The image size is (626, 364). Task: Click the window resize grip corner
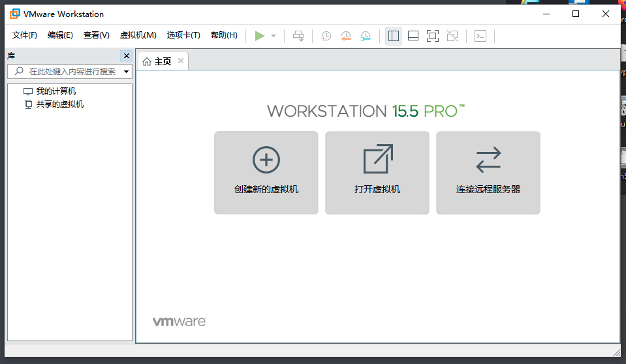pyautogui.click(x=616, y=352)
